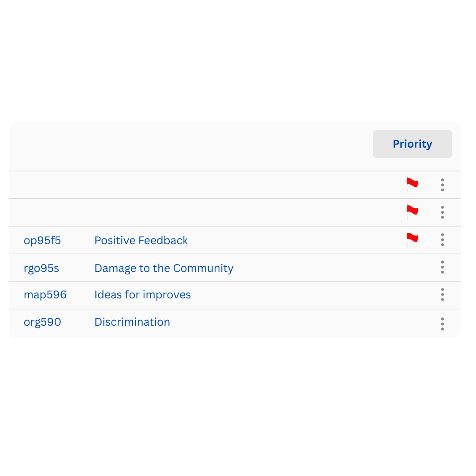Select the empty second flagged row

click(x=235, y=212)
